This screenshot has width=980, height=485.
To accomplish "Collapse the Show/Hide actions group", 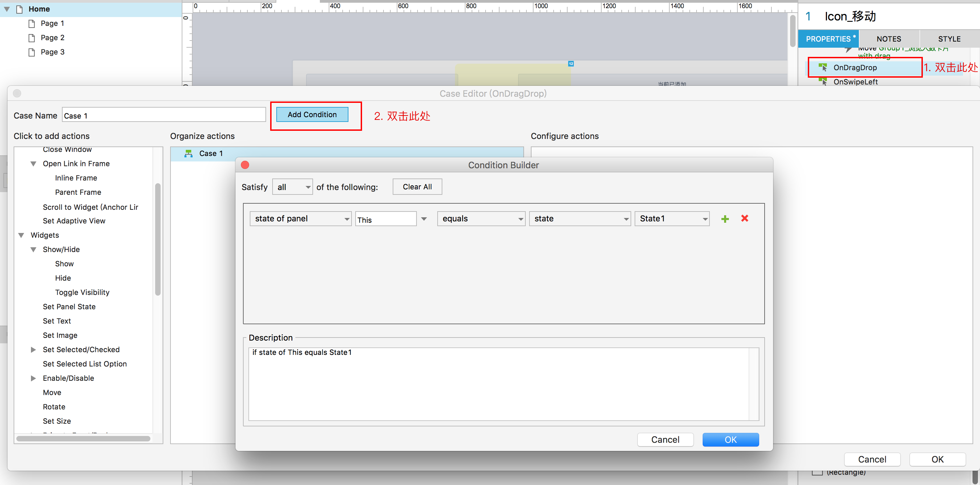I will 33,250.
